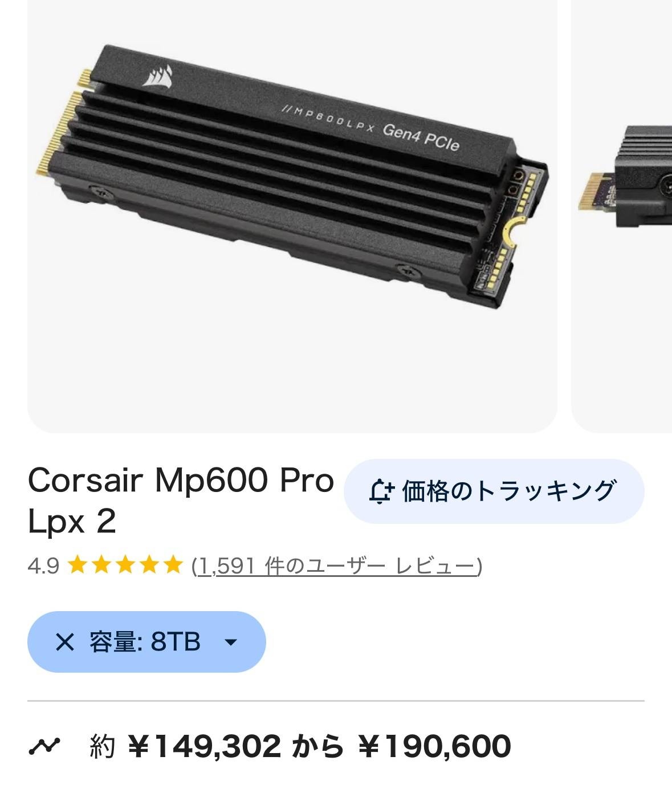The width and height of the screenshot is (672, 785).
Task: Show the partially visible second product image
Action: [622, 216]
